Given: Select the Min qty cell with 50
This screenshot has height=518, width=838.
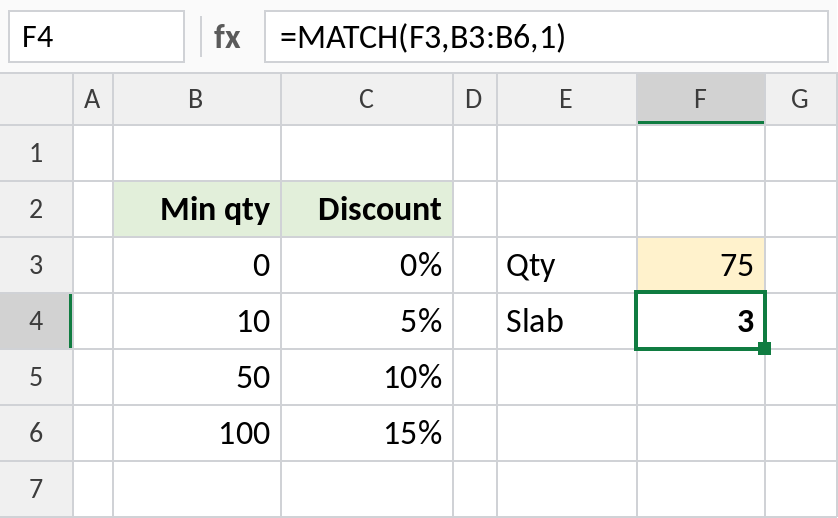Looking at the screenshot, I should point(197,377).
